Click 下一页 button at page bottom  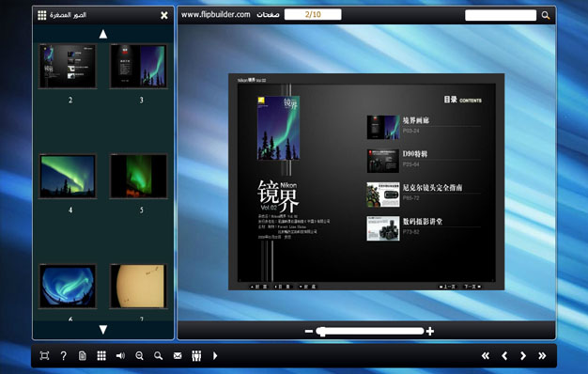point(472,287)
